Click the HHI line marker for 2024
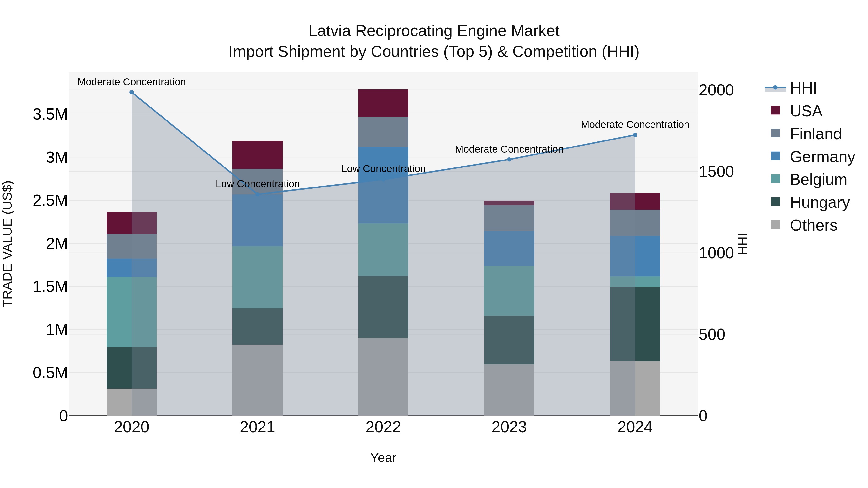 [x=635, y=135]
